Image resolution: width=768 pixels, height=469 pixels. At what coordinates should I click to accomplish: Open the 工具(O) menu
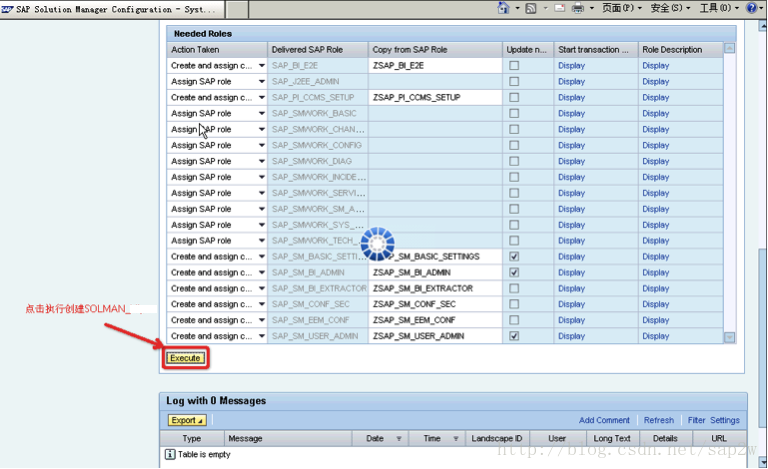719,8
